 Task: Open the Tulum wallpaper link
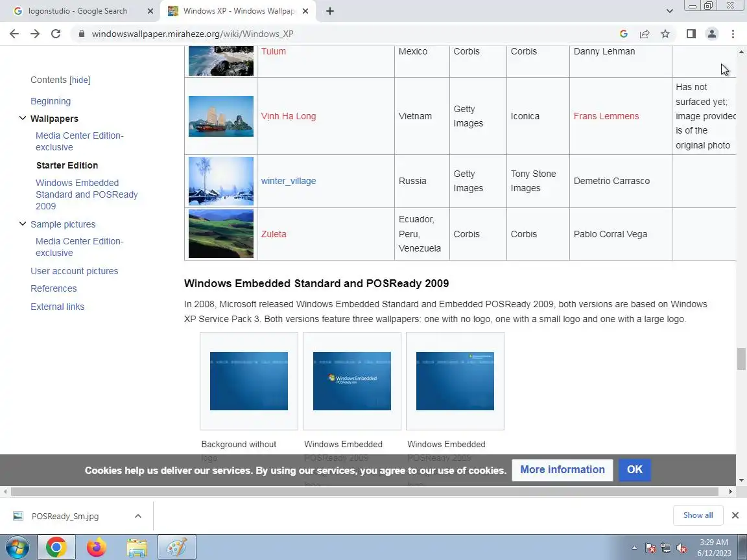[x=274, y=51]
